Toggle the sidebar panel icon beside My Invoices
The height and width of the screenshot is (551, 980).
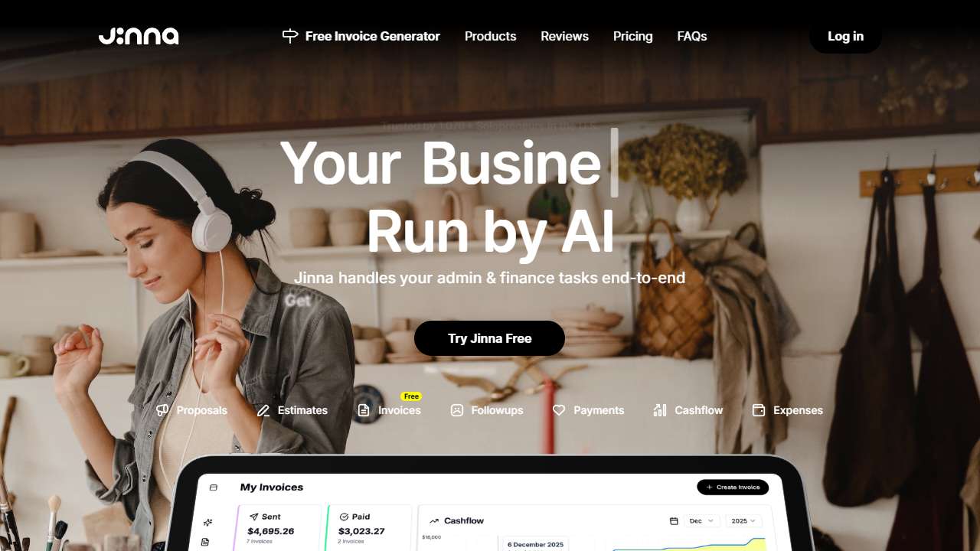214,487
